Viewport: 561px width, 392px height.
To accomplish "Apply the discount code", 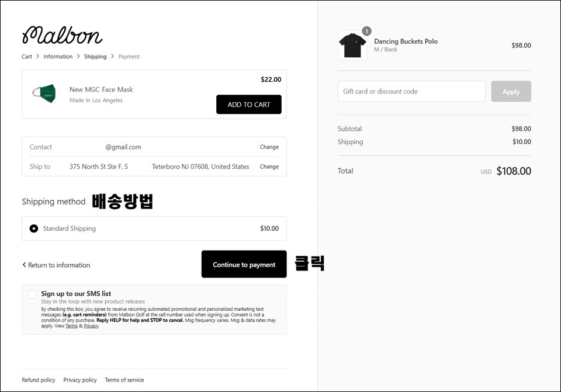I will [x=511, y=92].
